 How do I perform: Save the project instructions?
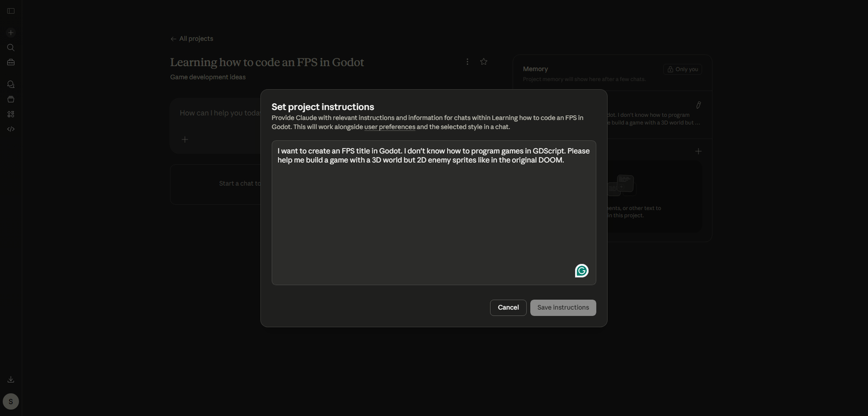(563, 308)
